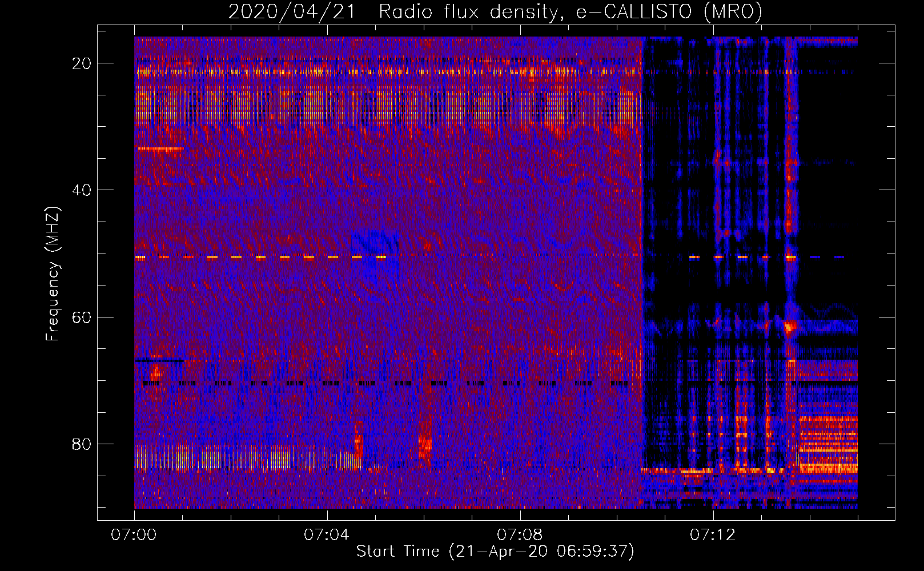Click the date '2020/04/21' in the title
924x571 pixels.
coord(292,12)
